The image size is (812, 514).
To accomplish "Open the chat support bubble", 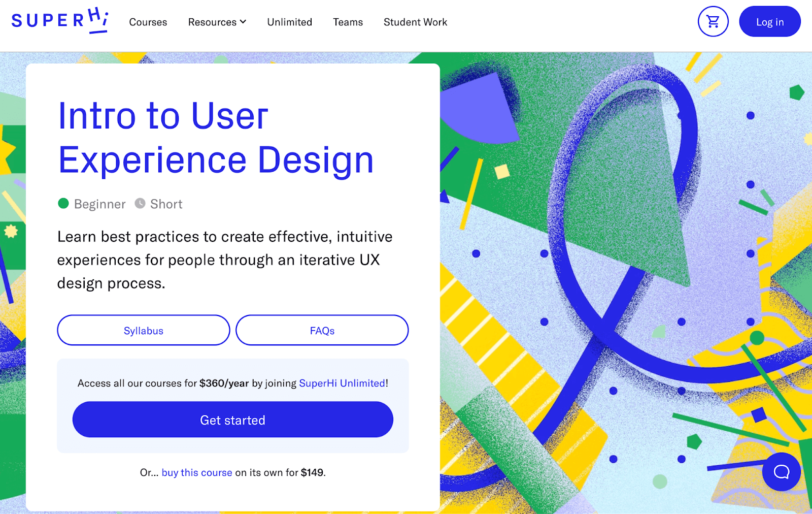I will click(781, 472).
